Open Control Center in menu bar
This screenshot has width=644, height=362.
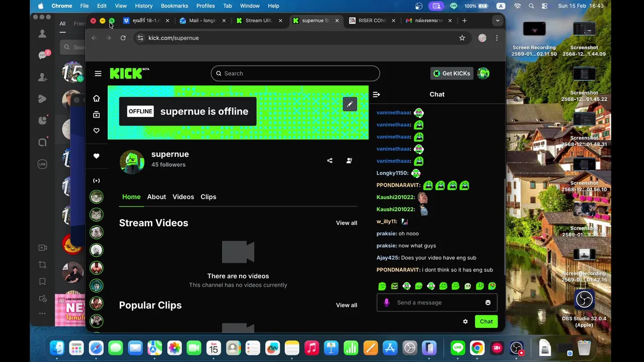545,6
